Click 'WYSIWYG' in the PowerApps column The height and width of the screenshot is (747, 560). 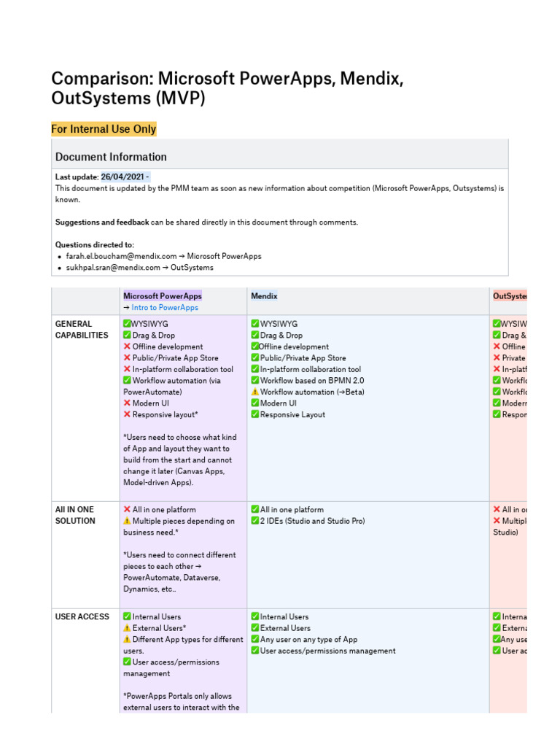pos(149,324)
